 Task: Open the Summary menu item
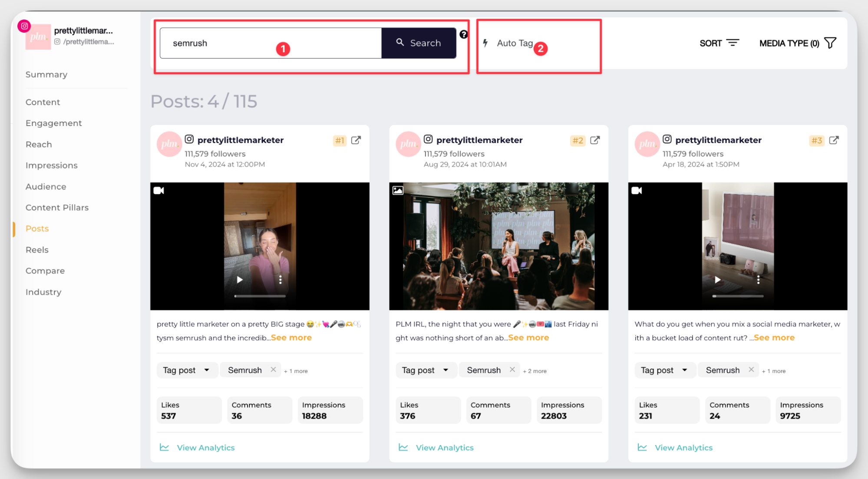pyautogui.click(x=46, y=74)
